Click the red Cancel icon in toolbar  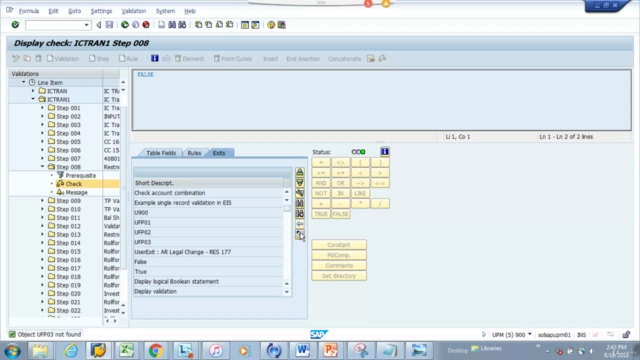tap(146, 25)
